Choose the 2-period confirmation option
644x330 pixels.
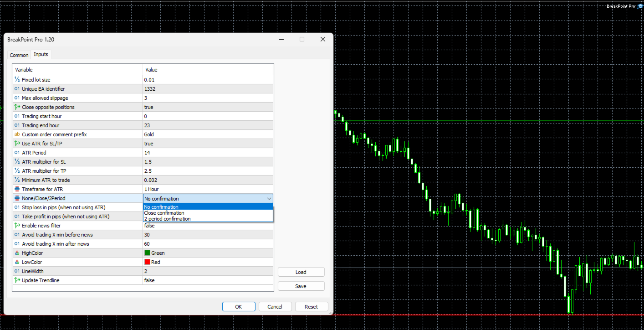[x=208, y=219]
